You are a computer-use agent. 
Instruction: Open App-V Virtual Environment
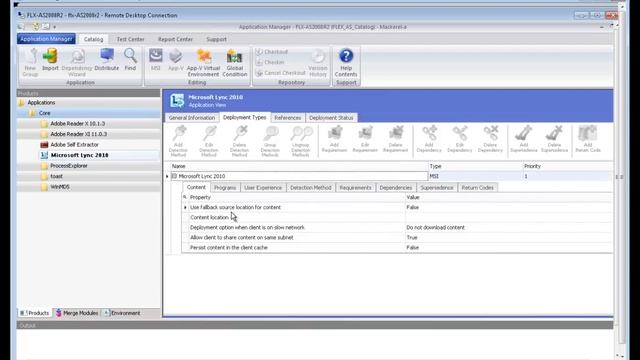[x=203, y=62]
